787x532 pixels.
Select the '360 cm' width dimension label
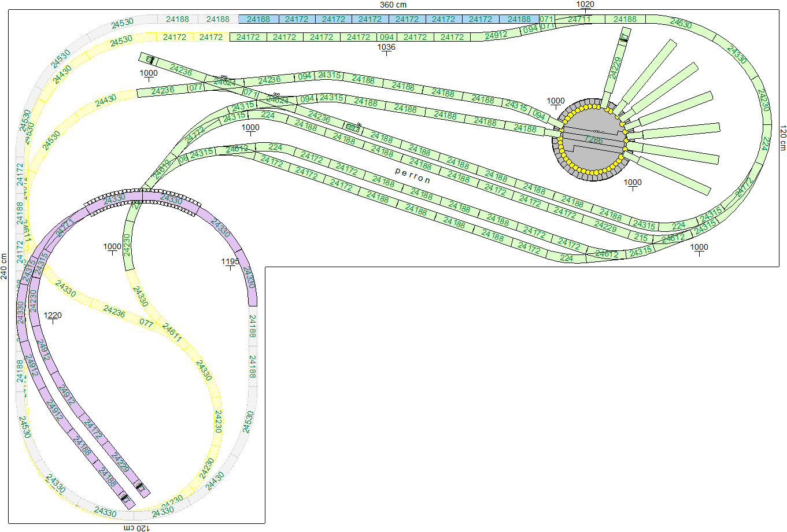(393, 5)
